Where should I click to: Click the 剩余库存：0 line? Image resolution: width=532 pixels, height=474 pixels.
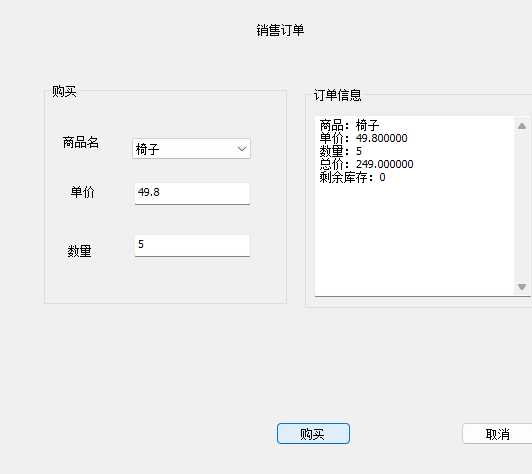[x=352, y=177]
